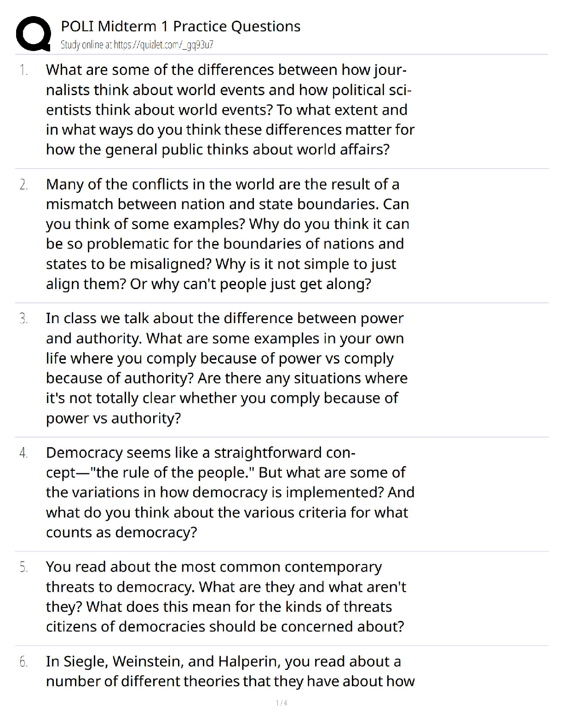Click the question on nation and state boundaries
Viewport: 563px width, 728px height.
pos(228,234)
